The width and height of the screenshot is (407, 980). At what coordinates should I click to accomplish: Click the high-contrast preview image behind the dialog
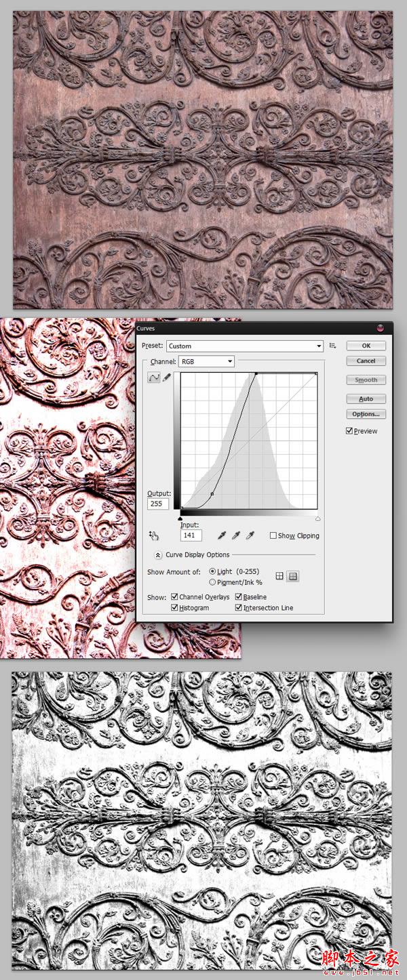coord(68,488)
